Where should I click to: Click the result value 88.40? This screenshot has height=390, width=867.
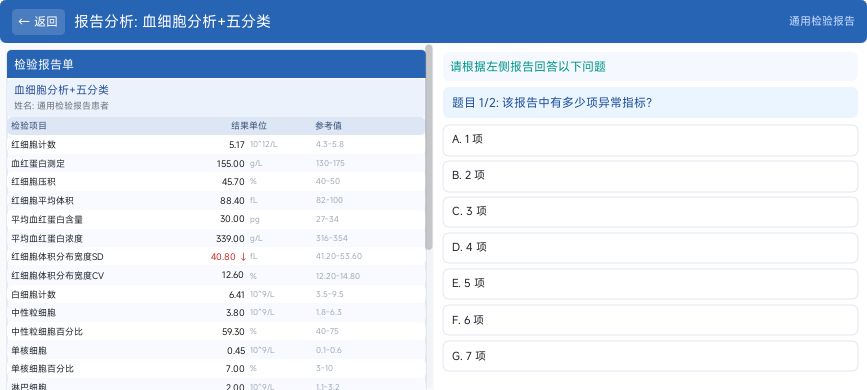coord(232,201)
